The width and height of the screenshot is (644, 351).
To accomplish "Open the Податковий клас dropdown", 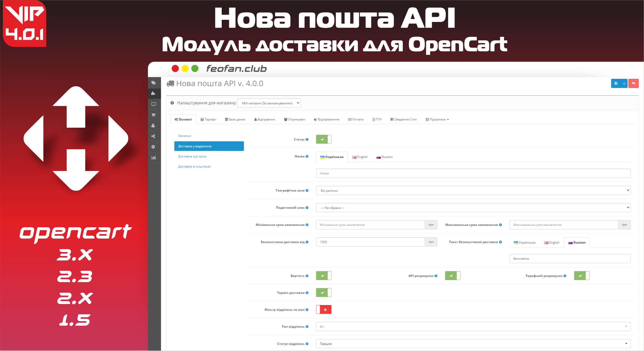I will [473, 207].
